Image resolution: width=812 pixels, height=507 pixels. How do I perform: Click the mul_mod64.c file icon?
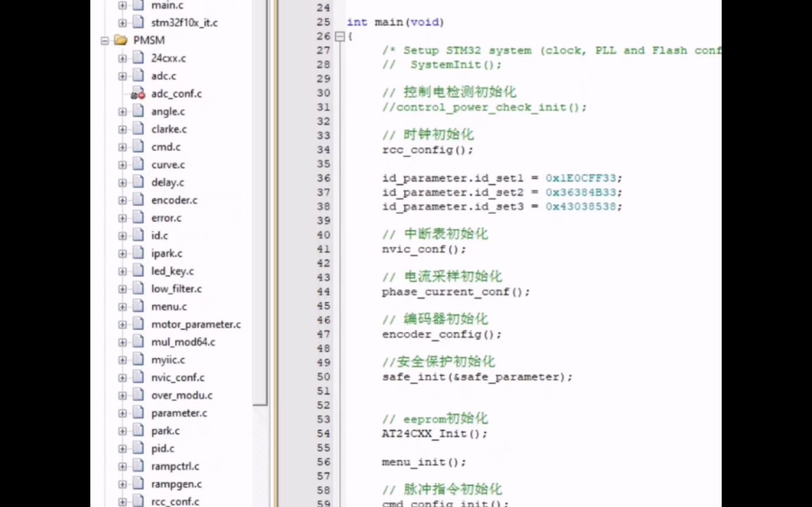point(138,341)
